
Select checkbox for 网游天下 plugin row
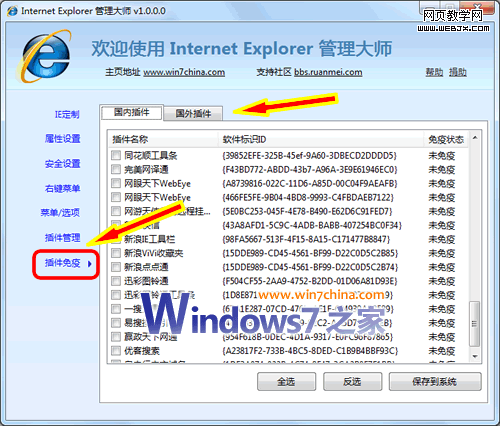[x=116, y=211]
